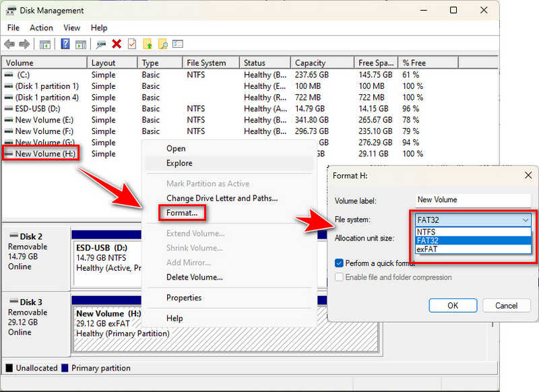The image size is (539, 392).
Task: Open the Help menu in menu bar
Action: pos(99,28)
